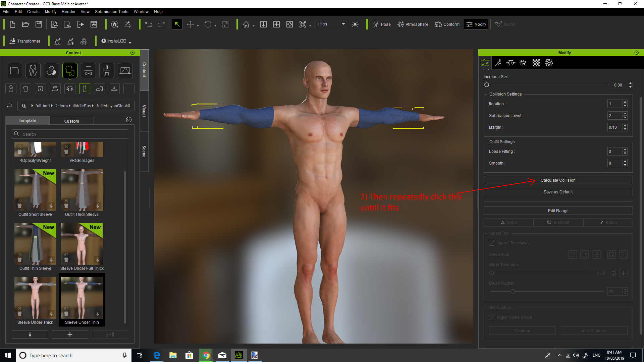This screenshot has width=644, height=362.
Task: Increase Loose Fitting with up arrow
Action: pyautogui.click(x=625, y=149)
